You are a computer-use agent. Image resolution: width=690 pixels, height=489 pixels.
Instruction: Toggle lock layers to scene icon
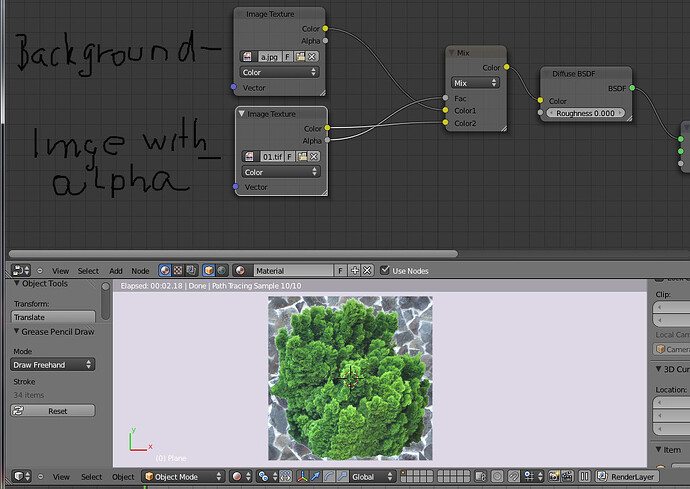coord(481,476)
